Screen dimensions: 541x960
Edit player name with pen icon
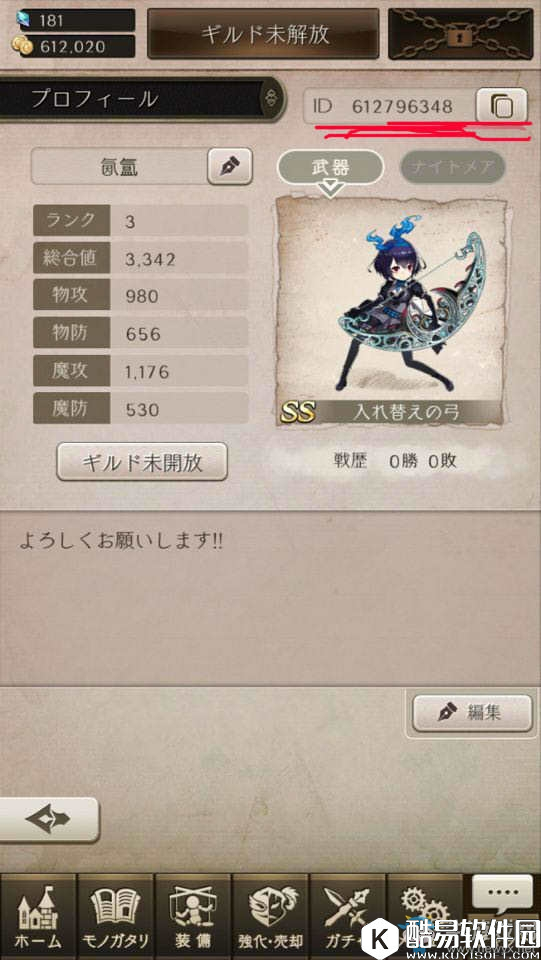229,167
